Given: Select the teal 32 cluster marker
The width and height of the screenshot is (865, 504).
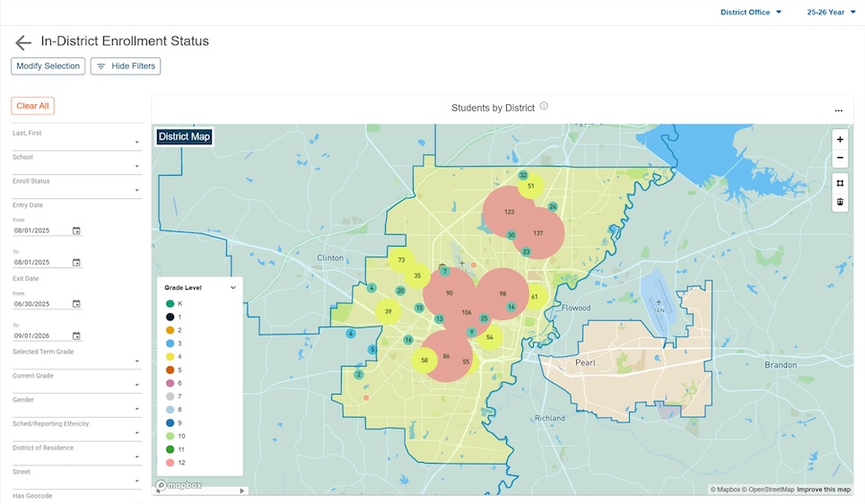Looking at the screenshot, I should [523, 176].
